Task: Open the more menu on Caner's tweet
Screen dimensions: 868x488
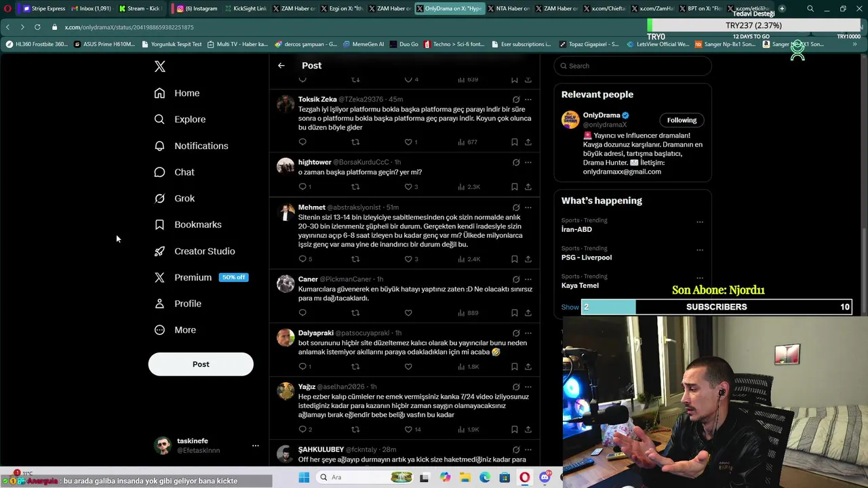Action: click(528, 279)
